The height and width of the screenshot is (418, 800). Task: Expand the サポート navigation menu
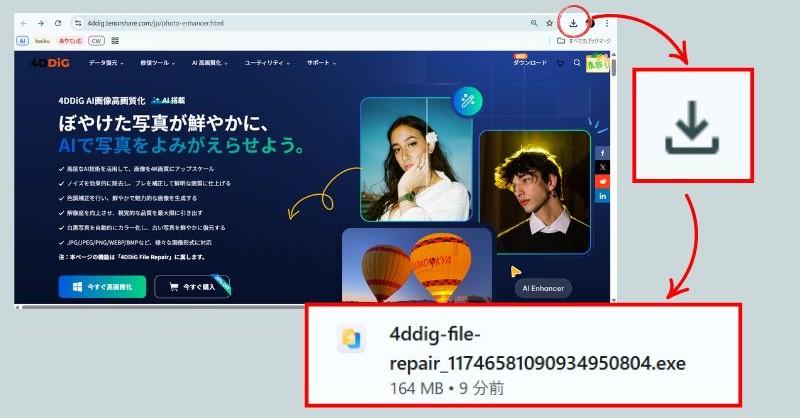tap(321, 63)
